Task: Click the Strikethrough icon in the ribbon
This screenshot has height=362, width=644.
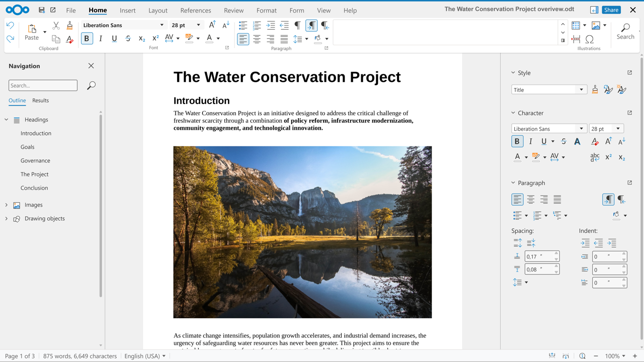Action: pos(128,39)
